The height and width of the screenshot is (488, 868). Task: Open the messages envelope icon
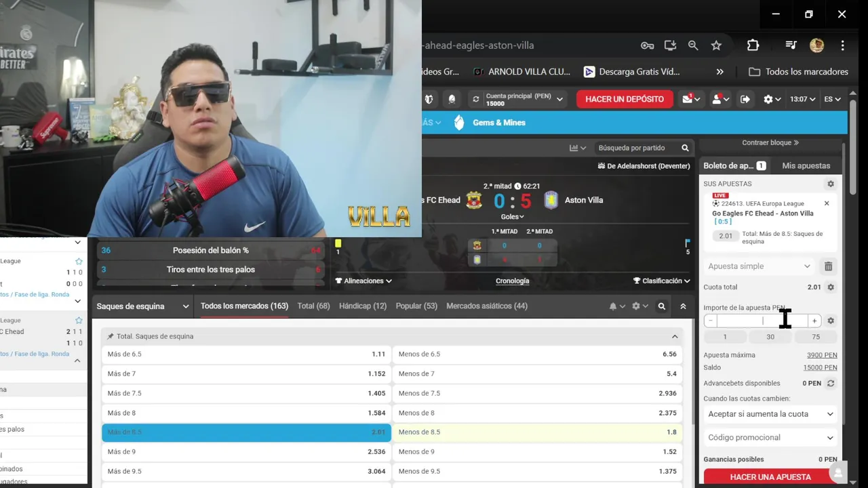[691, 99]
